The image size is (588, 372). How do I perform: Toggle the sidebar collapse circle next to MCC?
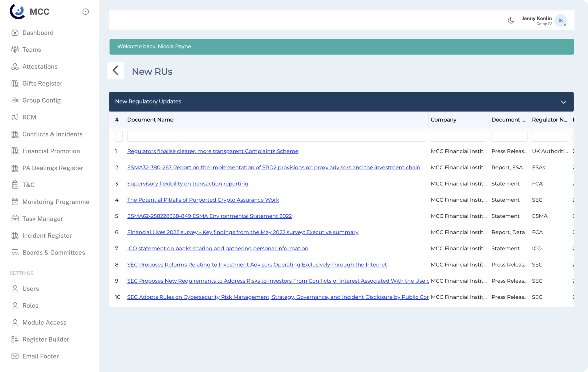86,11
